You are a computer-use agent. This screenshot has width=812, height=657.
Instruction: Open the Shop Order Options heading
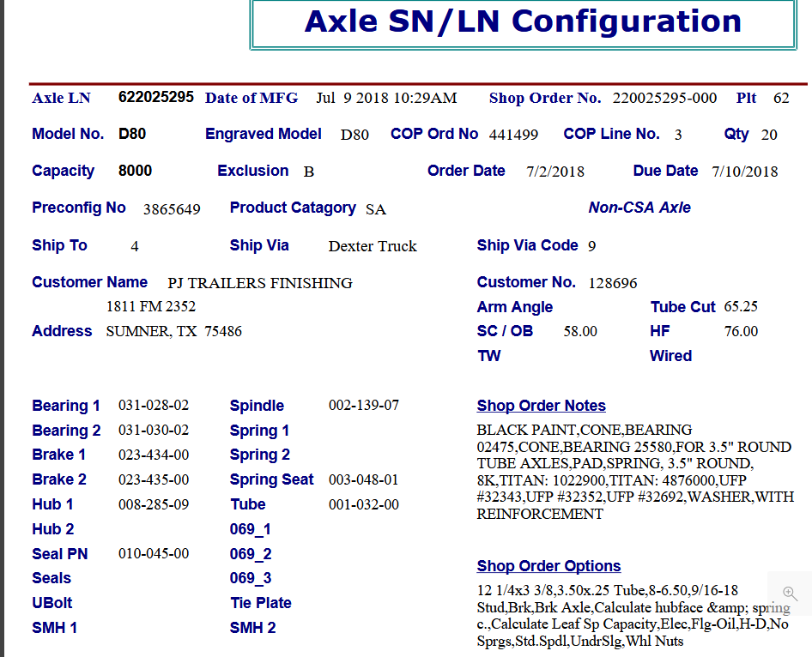[548, 566]
